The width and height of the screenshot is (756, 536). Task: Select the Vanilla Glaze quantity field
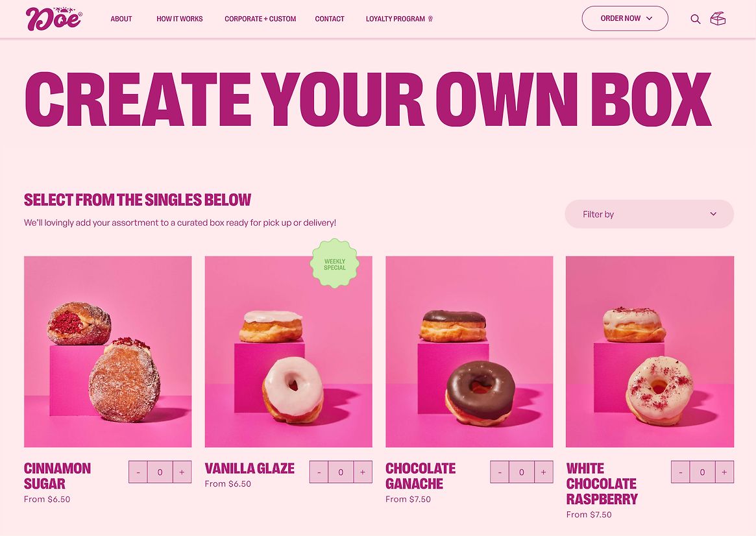(341, 472)
